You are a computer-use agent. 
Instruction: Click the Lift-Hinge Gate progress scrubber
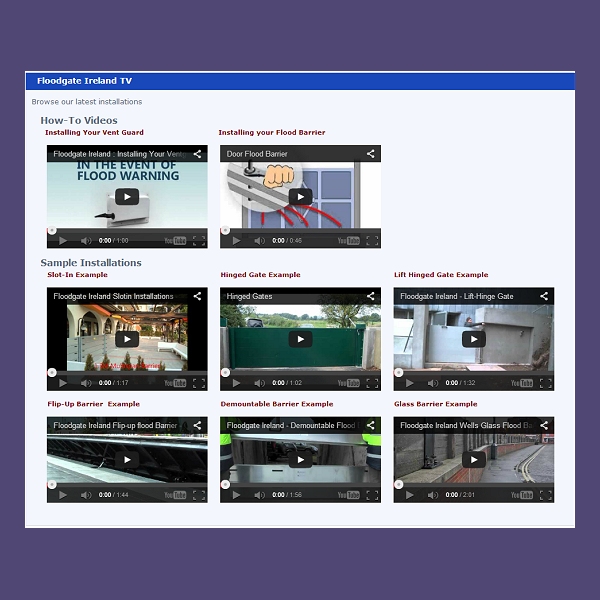399,373
